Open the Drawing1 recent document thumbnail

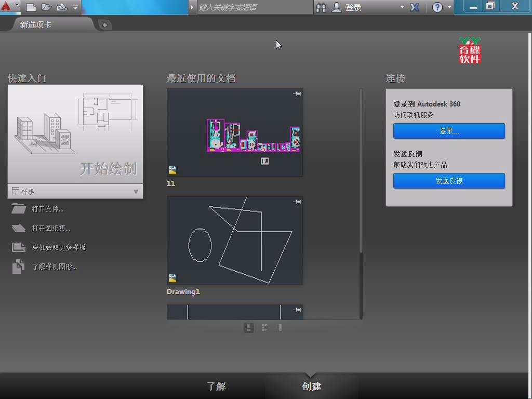[235, 241]
